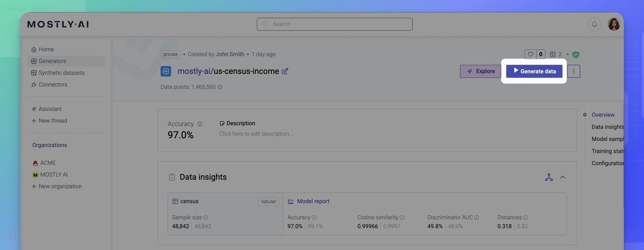Open the Model report link
The image size is (644, 250).
313,201
